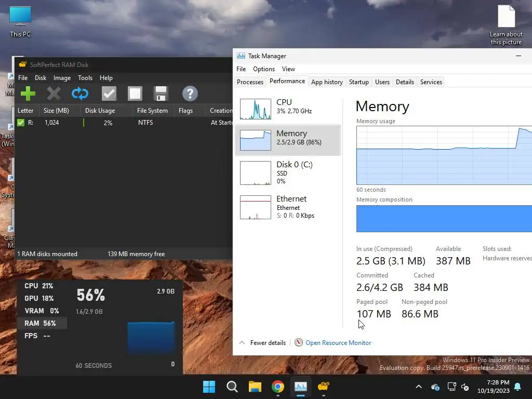Switch to the Startup tab
The width and height of the screenshot is (532, 399).
[x=358, y=82]
